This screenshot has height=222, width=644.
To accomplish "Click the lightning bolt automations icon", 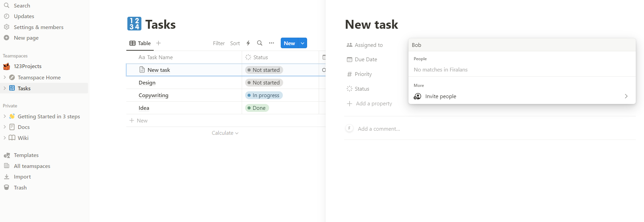I will (x=248, y=43).
